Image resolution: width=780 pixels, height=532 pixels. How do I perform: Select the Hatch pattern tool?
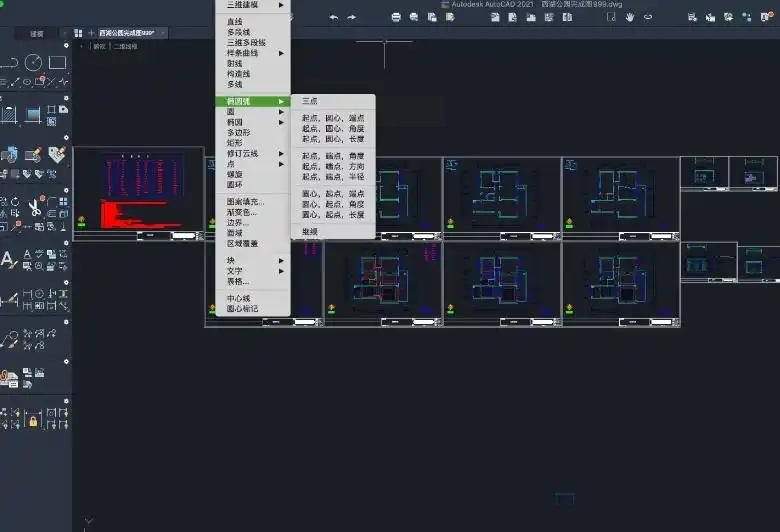click(x=9, y=115)
